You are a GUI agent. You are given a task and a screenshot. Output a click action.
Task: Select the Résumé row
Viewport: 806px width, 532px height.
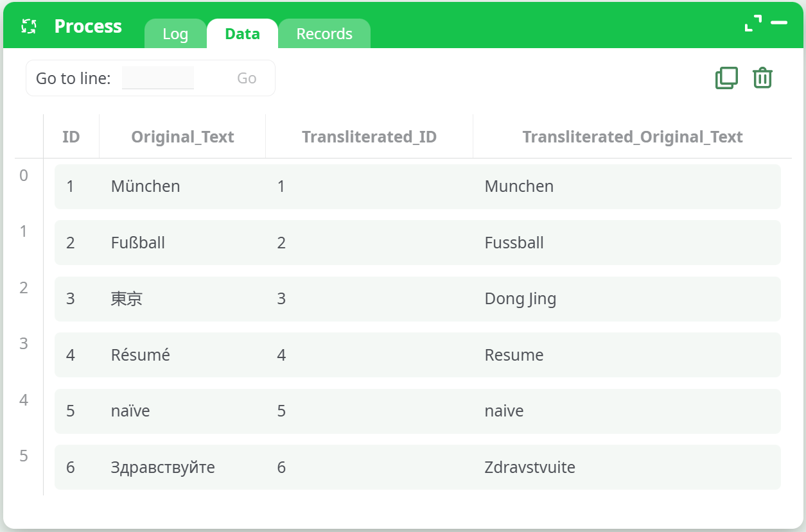pyautogui.click(x=417, y=355)
